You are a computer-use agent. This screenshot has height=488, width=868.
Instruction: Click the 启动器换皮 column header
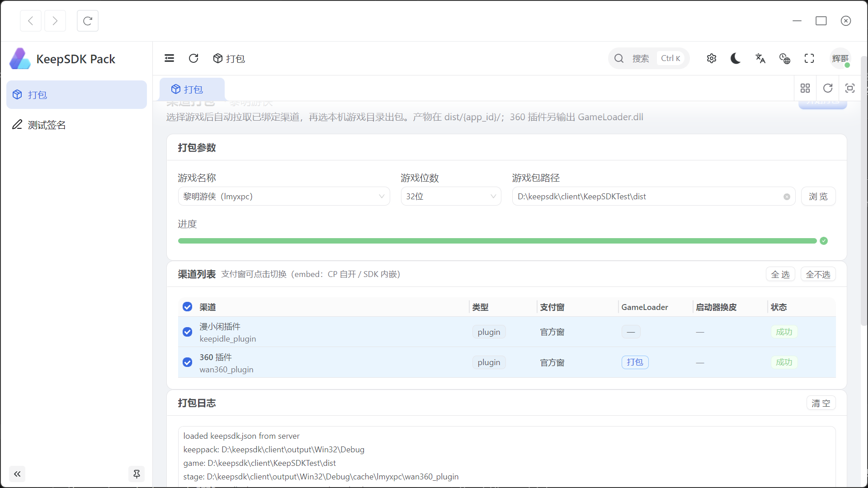click(716, 307)
